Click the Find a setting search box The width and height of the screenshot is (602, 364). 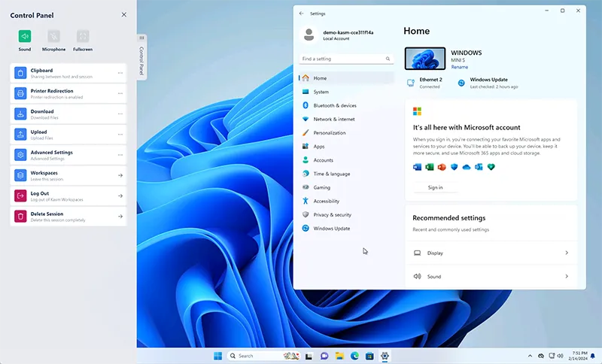pos(342,59)
